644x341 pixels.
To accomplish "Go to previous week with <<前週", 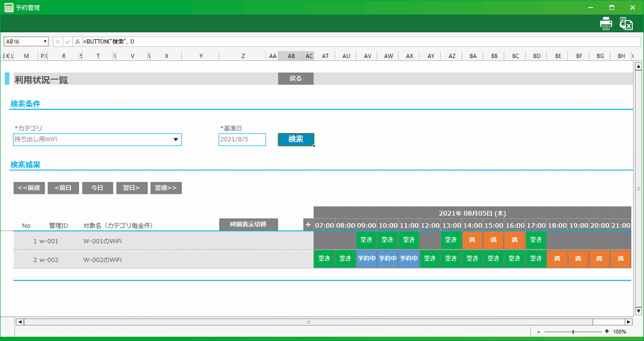I will pyautogui.click(x=29, y=188).
